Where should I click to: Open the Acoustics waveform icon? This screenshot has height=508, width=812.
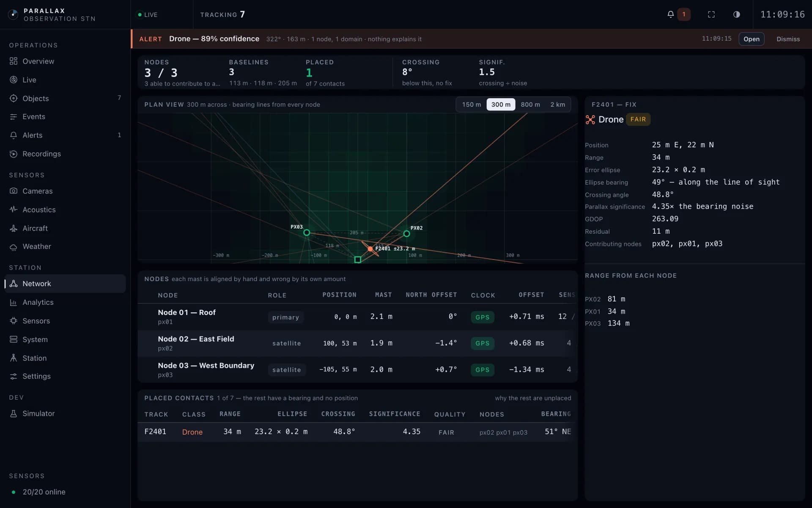[x=14, y=210]
